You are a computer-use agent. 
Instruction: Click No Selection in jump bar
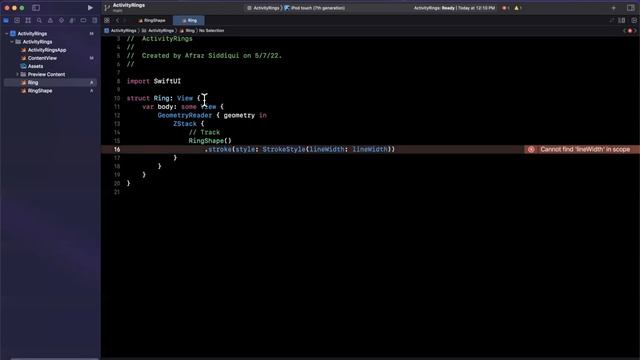tap(211, 31)
